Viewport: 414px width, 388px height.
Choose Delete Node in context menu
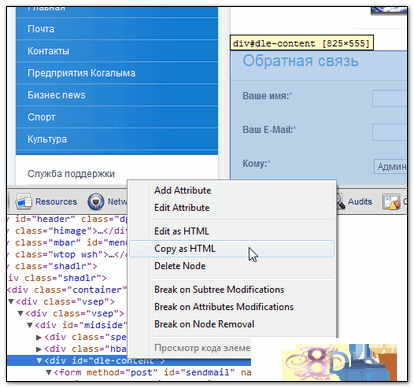coord(180,266)
